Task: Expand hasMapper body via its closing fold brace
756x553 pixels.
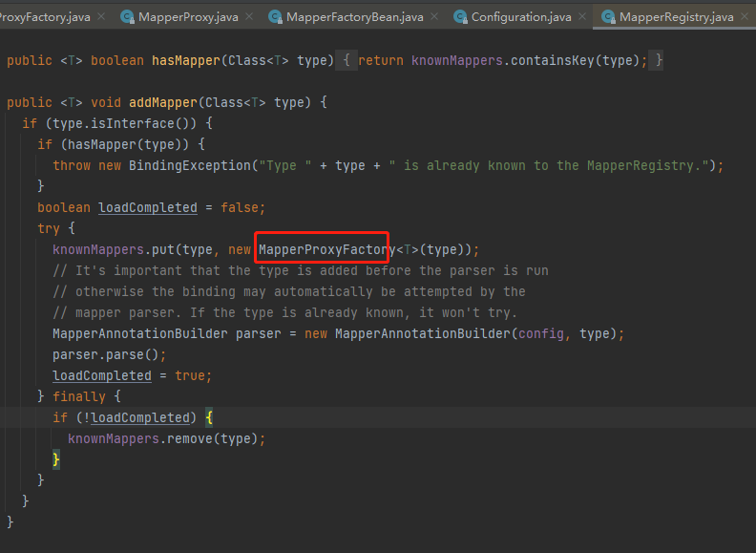Action: point(659,60)
